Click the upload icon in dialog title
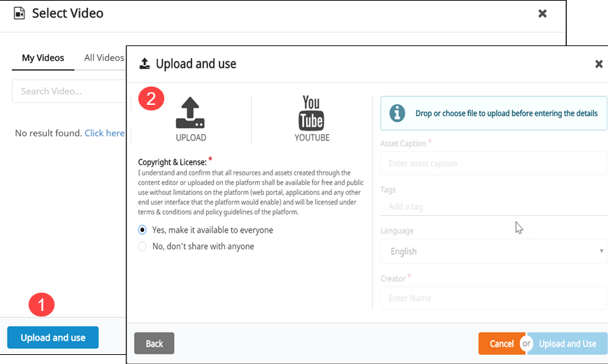Viewport: 608px width, 364px height. pyautogui.click(x=145, y=64)
